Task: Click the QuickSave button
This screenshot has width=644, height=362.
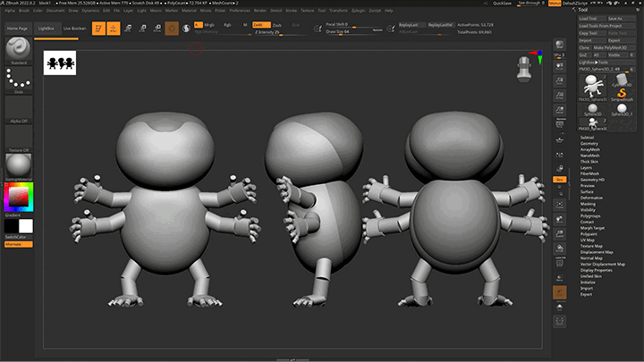Action: (x=502, y=4)
